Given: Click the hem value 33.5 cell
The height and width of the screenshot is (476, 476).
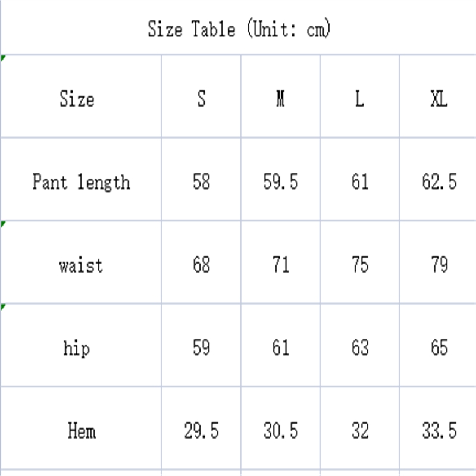Looking at the screenshot, I should [x=439, y=430].
